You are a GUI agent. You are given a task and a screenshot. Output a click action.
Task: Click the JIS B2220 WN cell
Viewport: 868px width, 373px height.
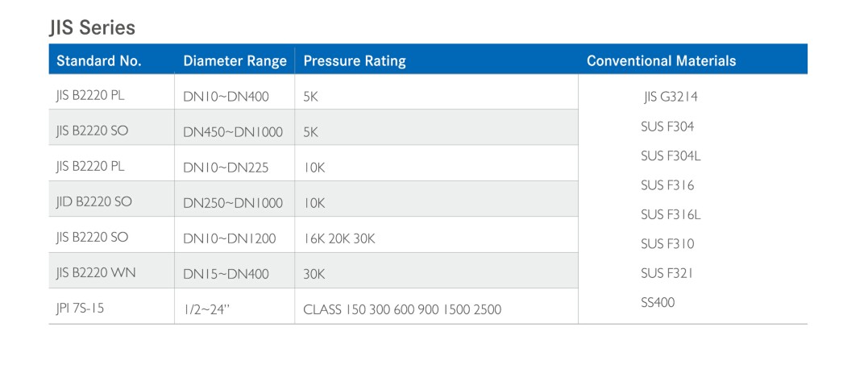point(95,272)
